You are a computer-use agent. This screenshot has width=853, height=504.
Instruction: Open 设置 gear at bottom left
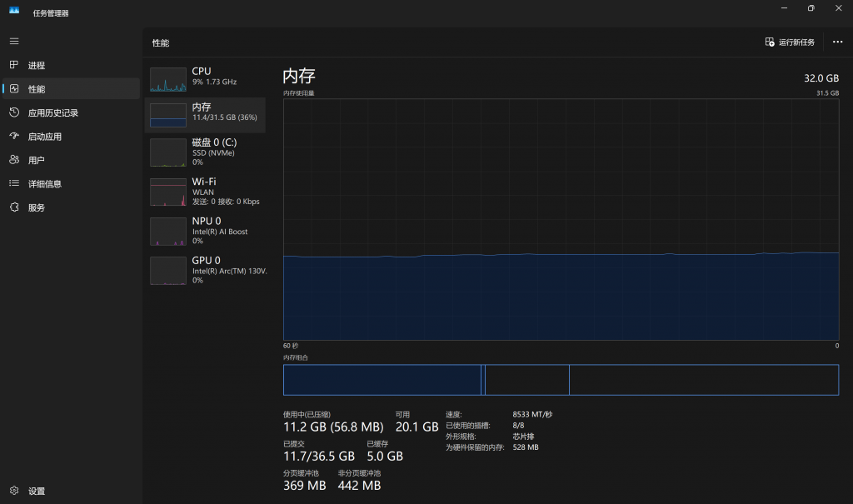coord(14,491)
